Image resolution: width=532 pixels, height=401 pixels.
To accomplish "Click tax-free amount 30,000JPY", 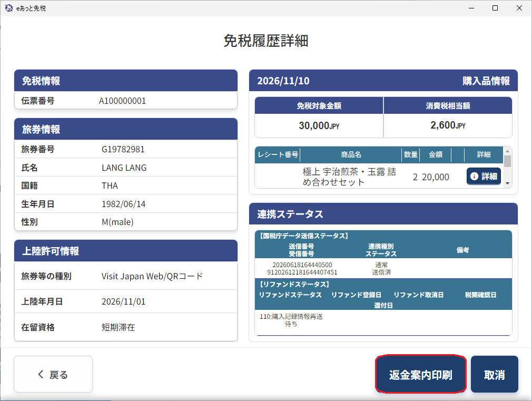I will pos(319,125).
